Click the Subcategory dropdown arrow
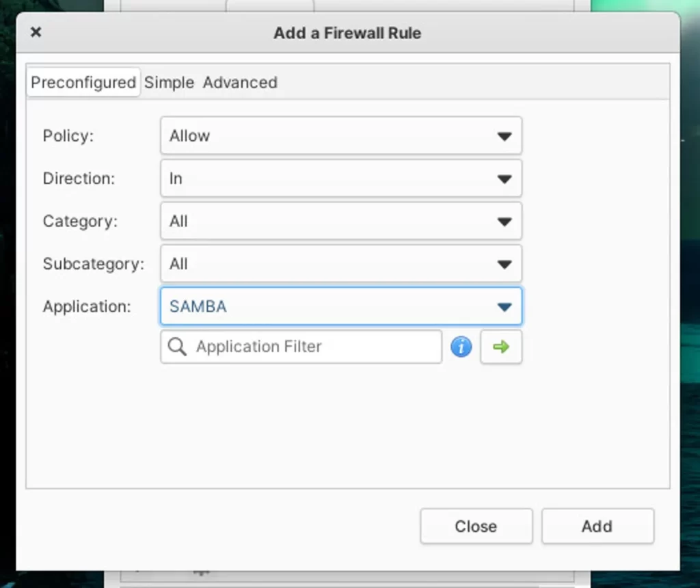The image size is (700, 588). [x=504, y=265]
